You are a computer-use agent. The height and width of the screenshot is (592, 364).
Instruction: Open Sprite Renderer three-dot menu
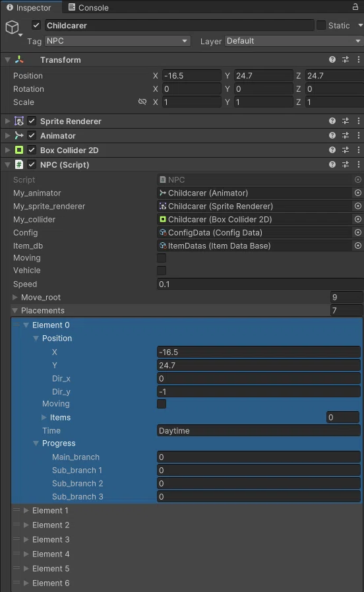point(358,121)
